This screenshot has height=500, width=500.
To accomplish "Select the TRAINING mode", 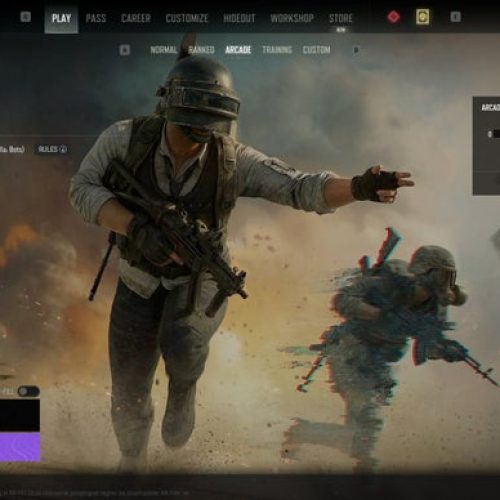I will click(x=277, y=50).
